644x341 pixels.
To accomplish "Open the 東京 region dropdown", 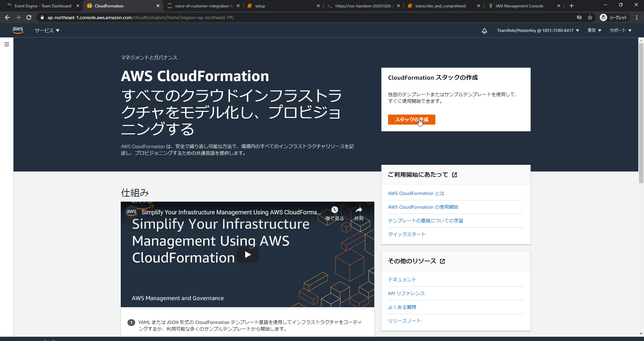I will (594, 30).
